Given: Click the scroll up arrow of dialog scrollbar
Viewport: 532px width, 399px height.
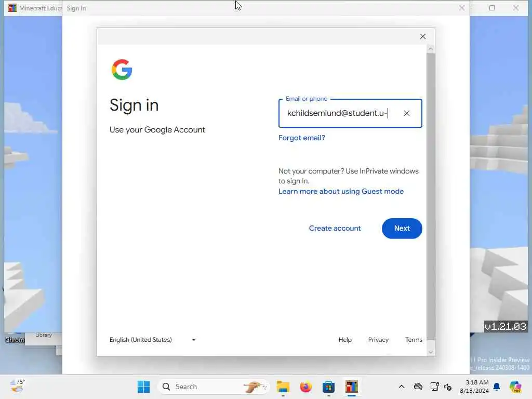Looking at the screenshot, I should [x=431, y=49].
